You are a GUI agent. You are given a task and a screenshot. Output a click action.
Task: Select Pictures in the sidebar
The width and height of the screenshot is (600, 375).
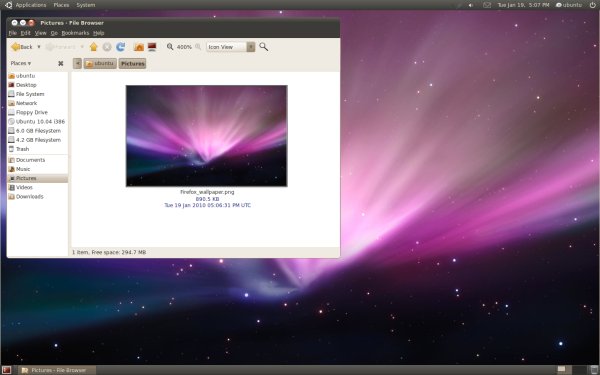click(x=38, y=178)
